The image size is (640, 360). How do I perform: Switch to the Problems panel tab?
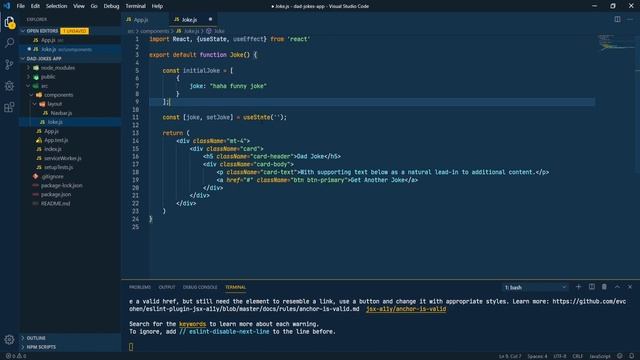coord(140,287)
